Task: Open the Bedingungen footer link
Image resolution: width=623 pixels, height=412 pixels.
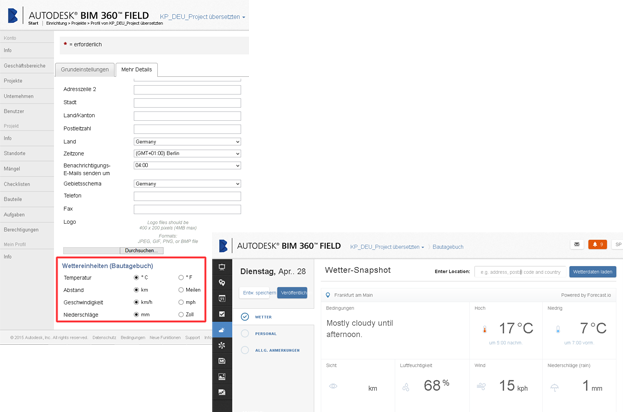Action: point(133,338)
